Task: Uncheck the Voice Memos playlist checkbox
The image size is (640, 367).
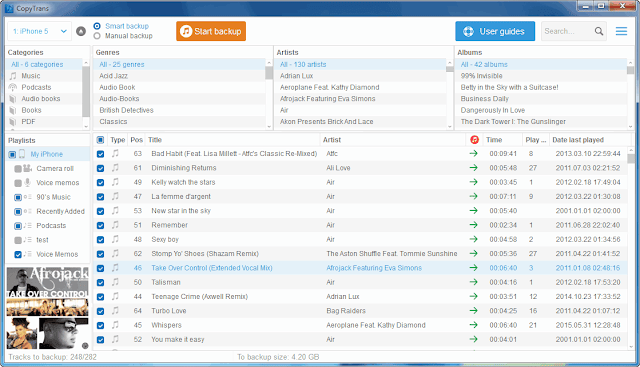Action: click(x=18, y=254)
